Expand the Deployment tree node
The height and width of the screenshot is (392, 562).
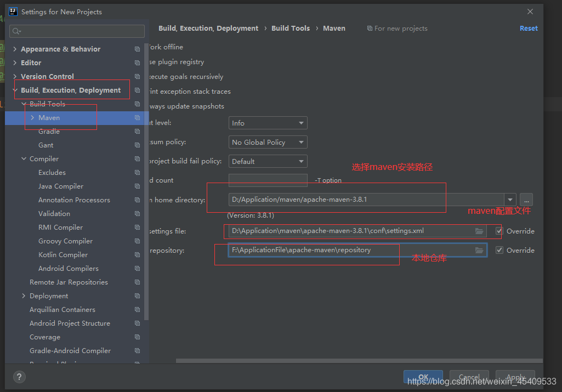(x=24, y=296)
